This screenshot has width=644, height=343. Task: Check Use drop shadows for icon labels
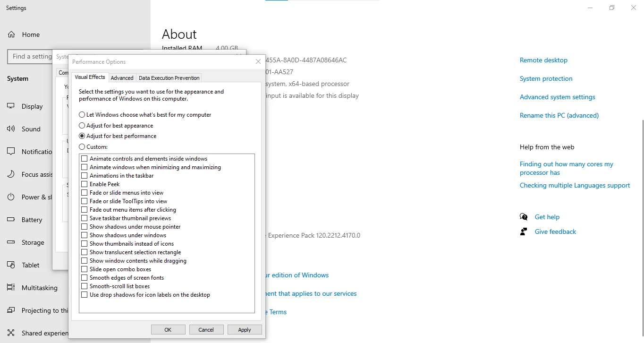85,295
